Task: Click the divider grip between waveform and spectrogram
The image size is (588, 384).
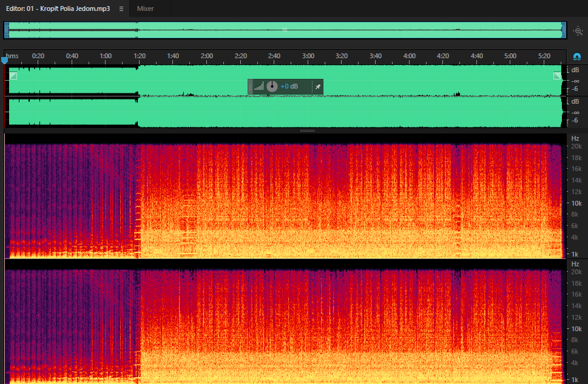Action: (x=307, y=130)
